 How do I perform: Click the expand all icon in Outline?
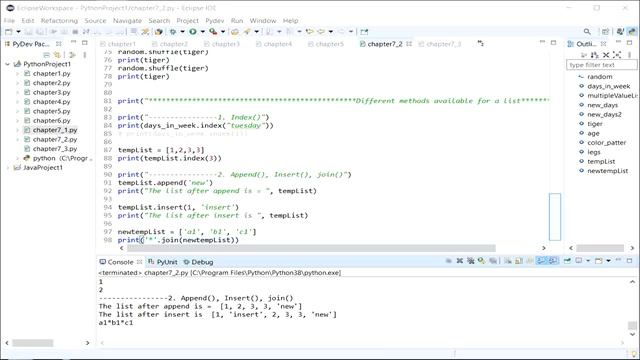(617, 55)
